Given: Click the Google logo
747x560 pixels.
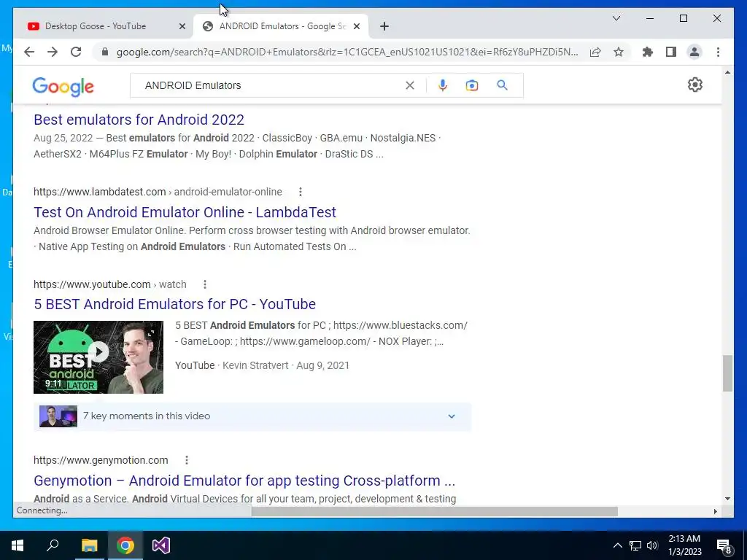Looking at the screenshot, I should pos(63,87).
